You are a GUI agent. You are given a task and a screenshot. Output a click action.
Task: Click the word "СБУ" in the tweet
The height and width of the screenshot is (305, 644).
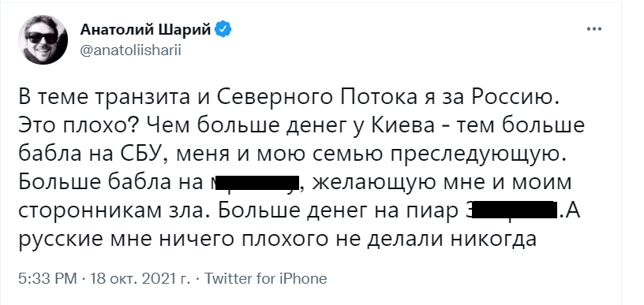pyautogui.click(x=136, y=154)
